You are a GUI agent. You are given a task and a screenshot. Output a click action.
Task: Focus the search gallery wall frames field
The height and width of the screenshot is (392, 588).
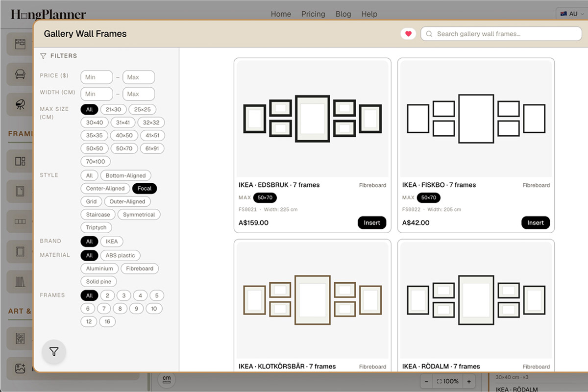pos(501,34)
